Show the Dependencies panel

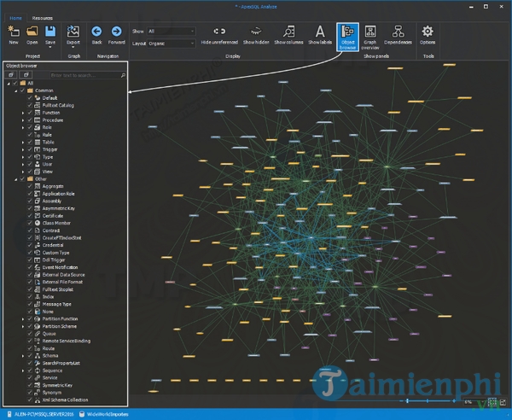tap(398, 35)
